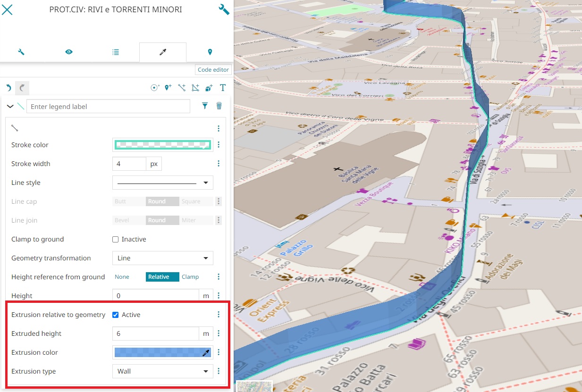Open the Line style dropdown
This screenshot has height=392, width=582.
pyautogui.click(x=162, y=183)
